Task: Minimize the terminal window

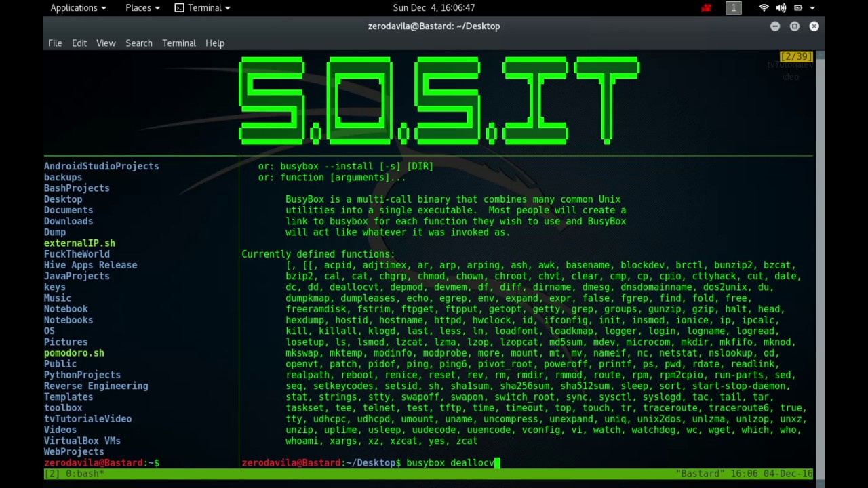Action: [775, 26]
